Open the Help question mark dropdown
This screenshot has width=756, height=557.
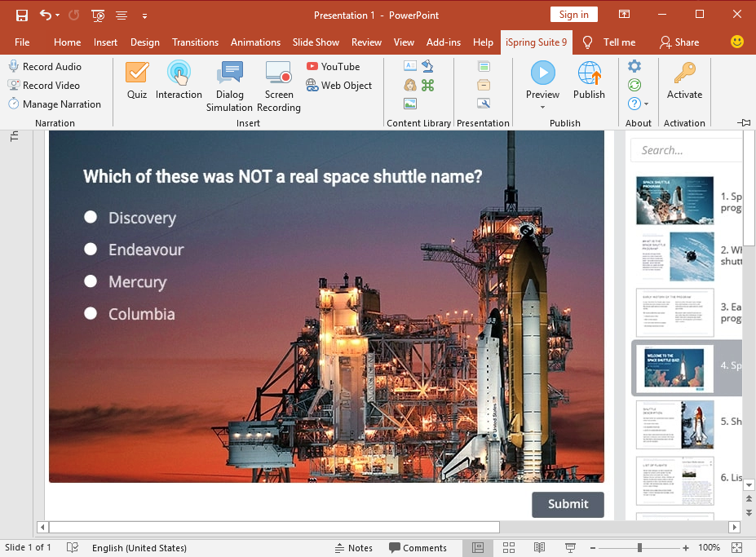[x=638, y=104]
